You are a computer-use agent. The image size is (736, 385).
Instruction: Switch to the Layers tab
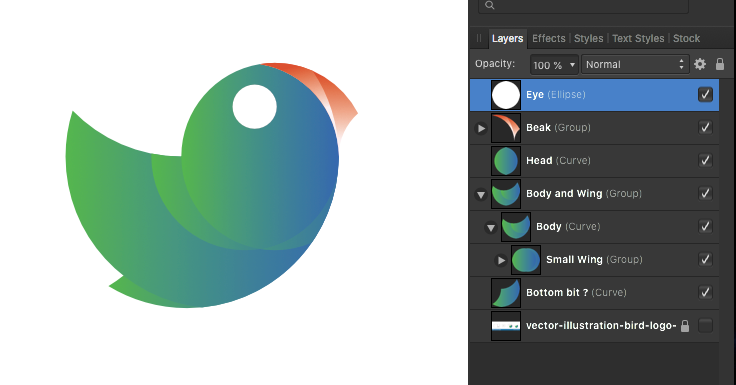tap(507, 38)
